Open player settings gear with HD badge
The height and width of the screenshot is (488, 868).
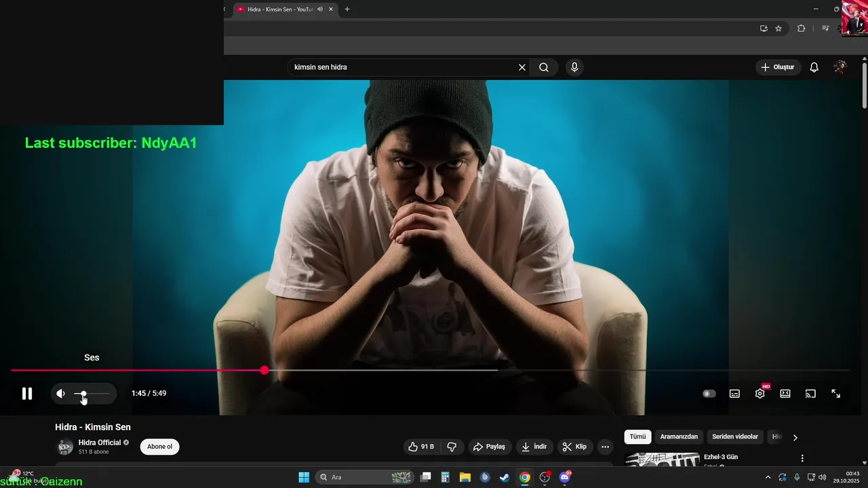[760, 393]
